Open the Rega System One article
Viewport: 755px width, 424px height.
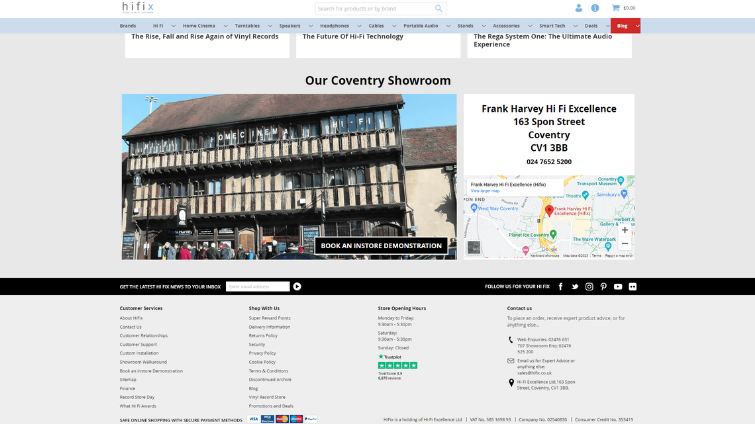coord(543,40)
